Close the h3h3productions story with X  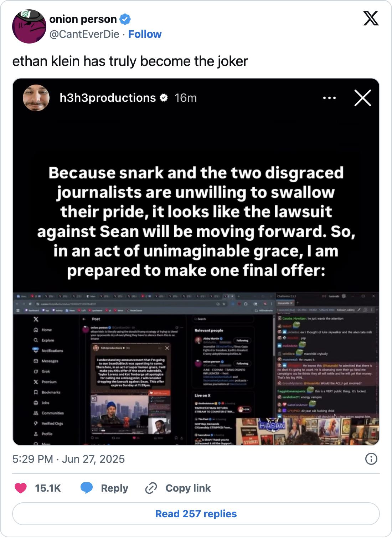coord(363,98)
